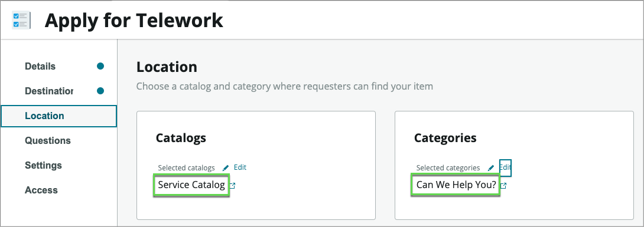Open the external link icon after Can We Help You?
The width and height of the screenshot is (644, 227).
[x=503, y=186]
